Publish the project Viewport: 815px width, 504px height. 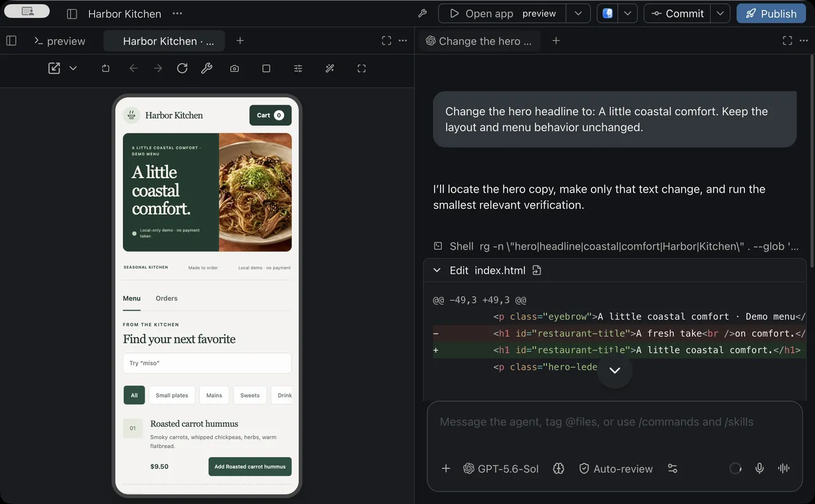771,13
